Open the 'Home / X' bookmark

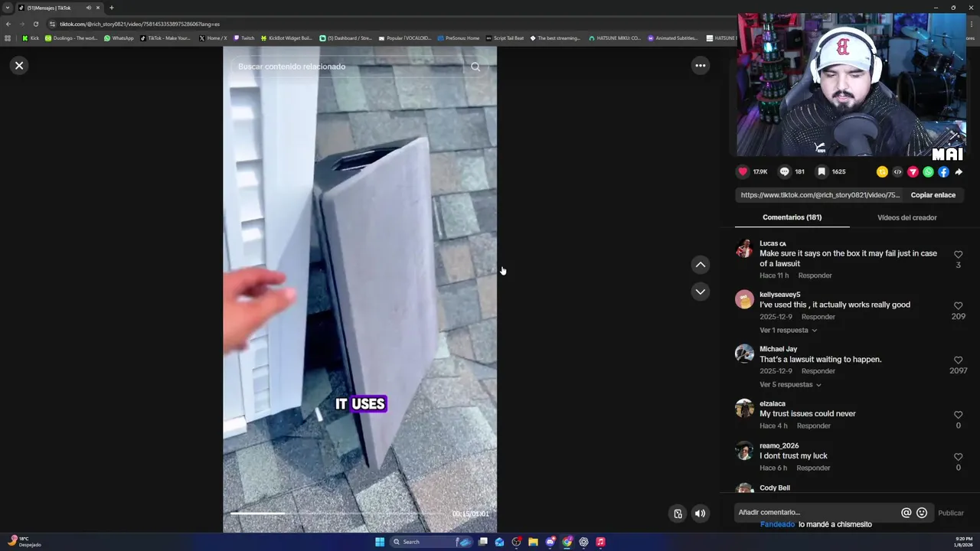tap(213, 38)
